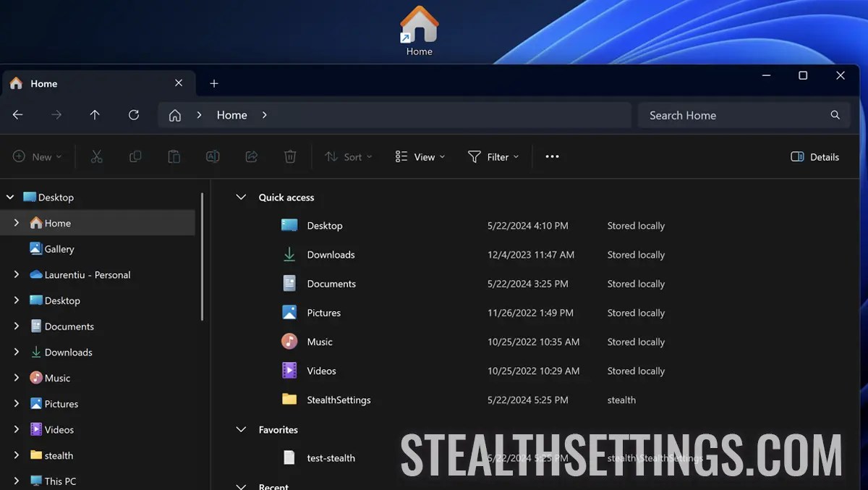Click the search magnifier icon
Image resolution: width=868 pixels, height=490 pixels.
tap(835, 115)
